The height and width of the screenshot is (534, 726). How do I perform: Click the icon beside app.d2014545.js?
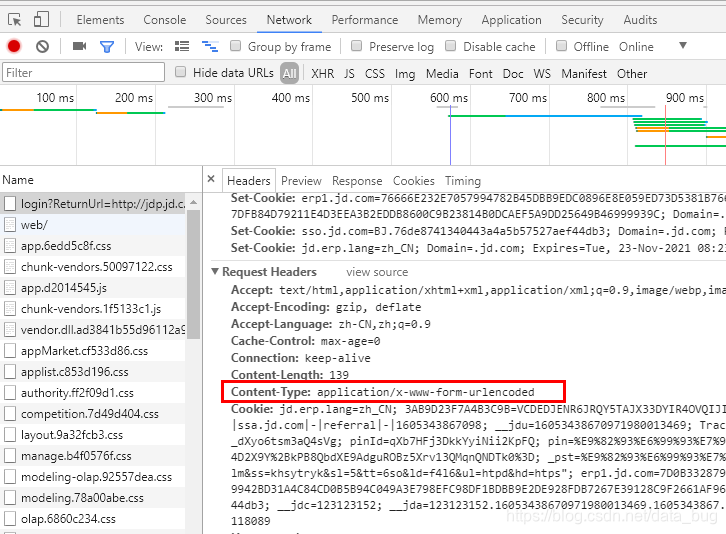10,288
